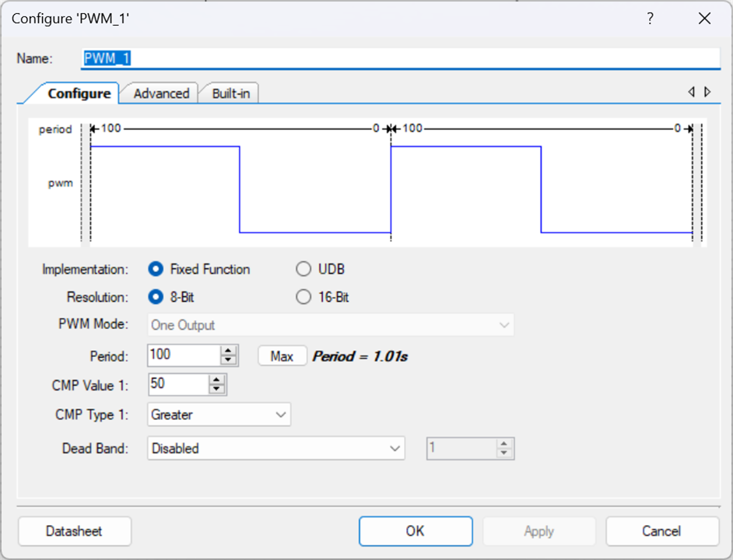Expand the Dead Band dropdown

pos(276,448)
